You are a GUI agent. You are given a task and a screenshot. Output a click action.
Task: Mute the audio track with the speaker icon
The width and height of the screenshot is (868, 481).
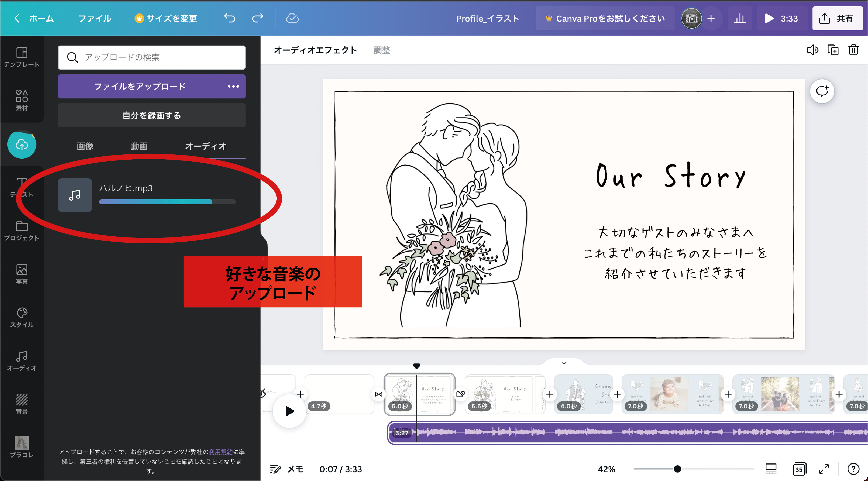812,50
